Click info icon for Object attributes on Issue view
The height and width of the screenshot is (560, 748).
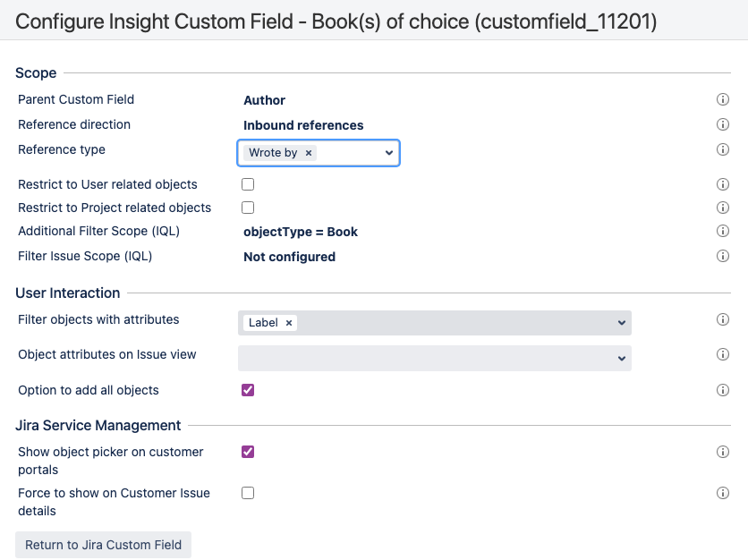(723, 354)
